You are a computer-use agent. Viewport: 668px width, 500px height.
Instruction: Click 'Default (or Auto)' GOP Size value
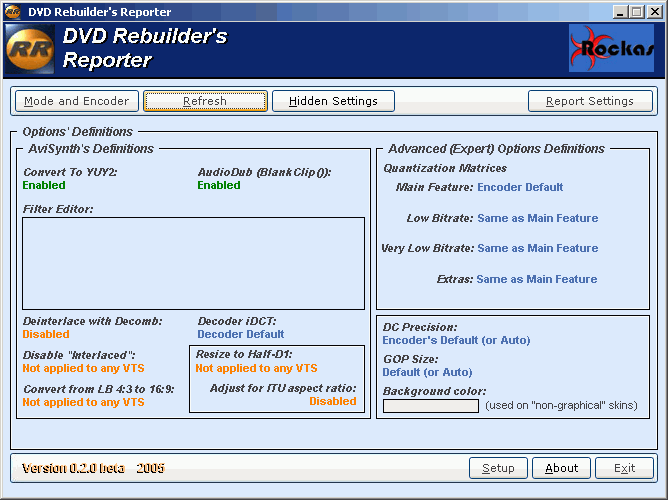(427, 372)
